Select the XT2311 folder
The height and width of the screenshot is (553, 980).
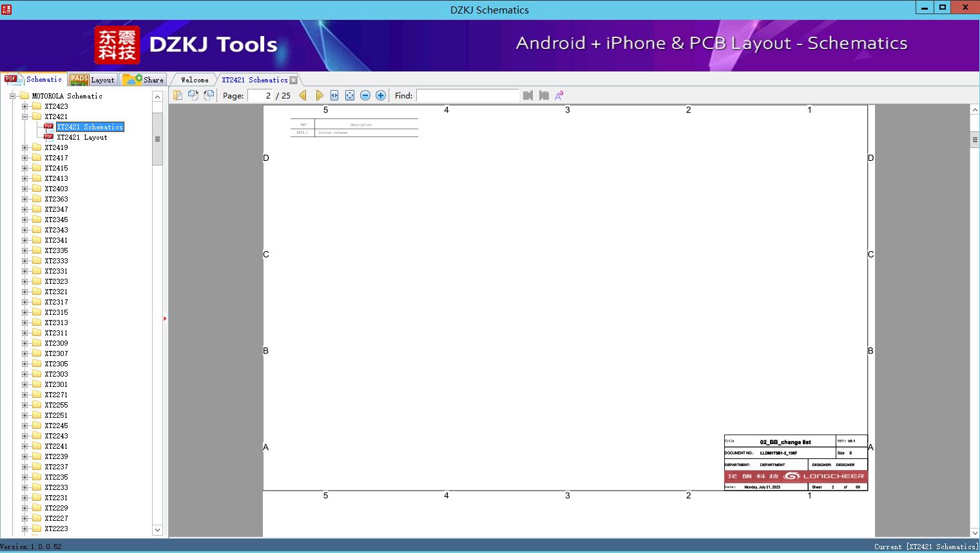click(x=56, y=333)
